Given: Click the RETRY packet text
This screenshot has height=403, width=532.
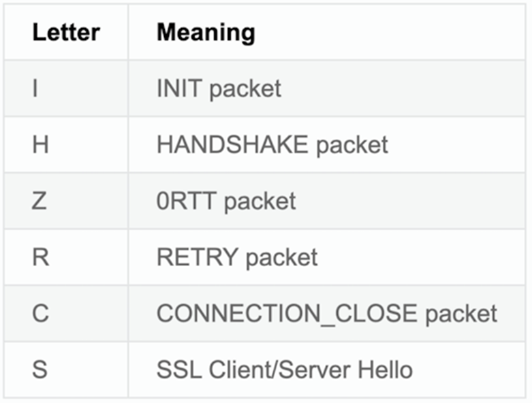Looking at the screenshot, I should click(237, 257).
